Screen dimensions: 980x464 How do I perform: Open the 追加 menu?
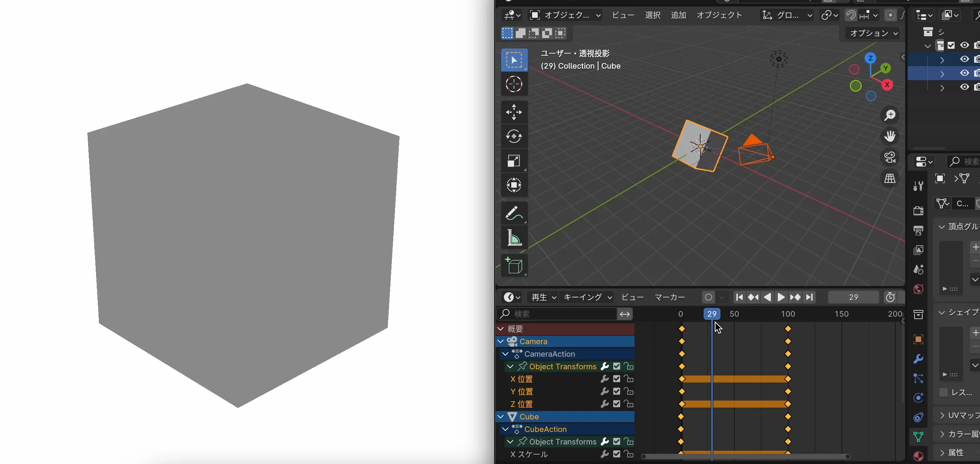pos(678,15)
